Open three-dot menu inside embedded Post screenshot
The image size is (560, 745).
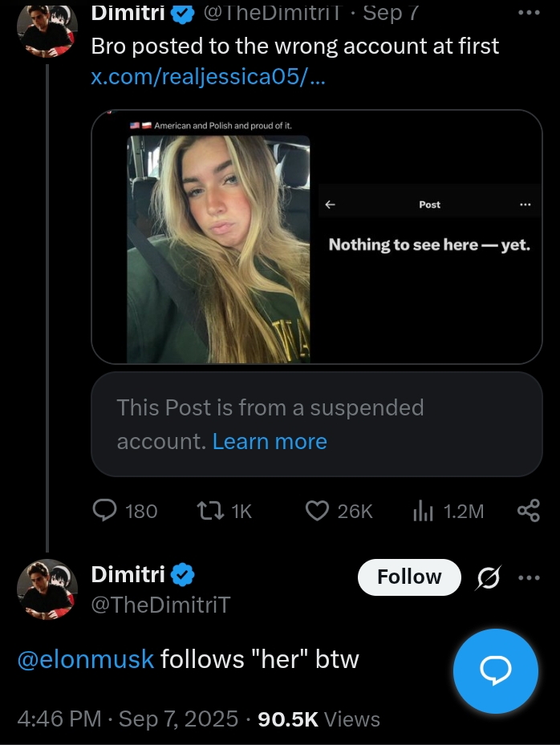coord(525,204)
